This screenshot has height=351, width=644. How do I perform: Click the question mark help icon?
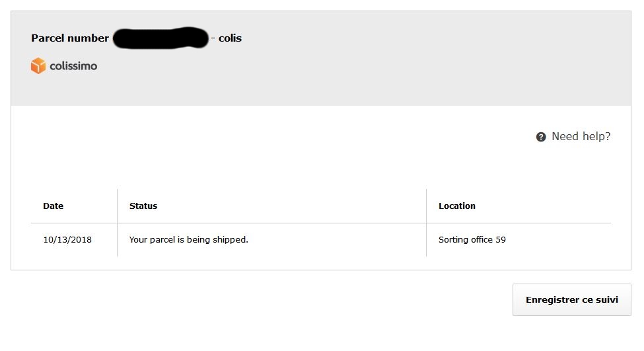point(541,137)
